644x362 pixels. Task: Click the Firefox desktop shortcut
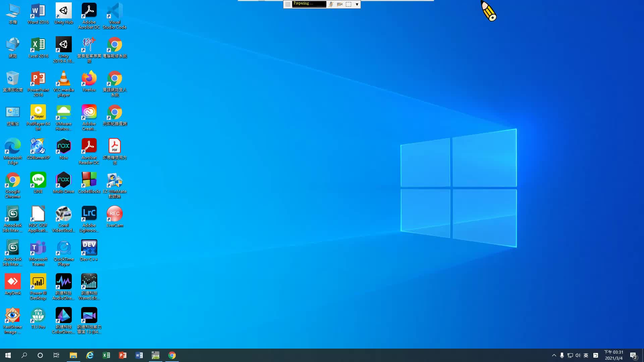coord(89,81)
